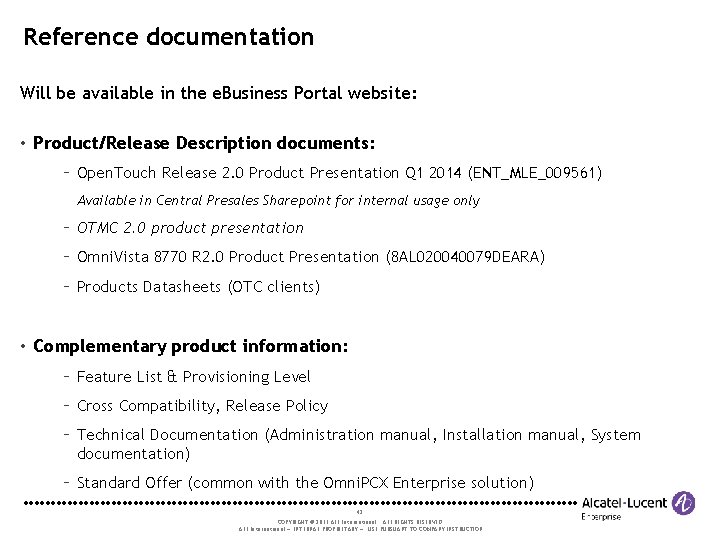Click the dotted separator line above footer
Screen dimensions: 720x540
coord(300,501)
